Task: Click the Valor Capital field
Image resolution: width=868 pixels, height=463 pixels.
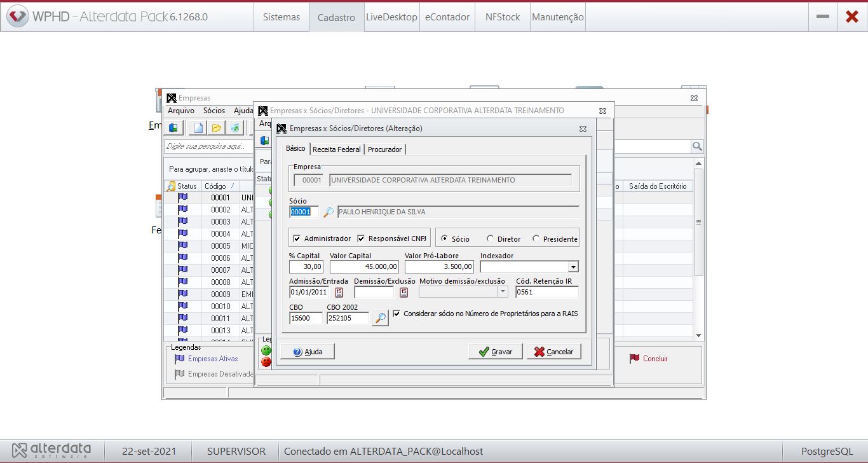Action: click(365, 267)
